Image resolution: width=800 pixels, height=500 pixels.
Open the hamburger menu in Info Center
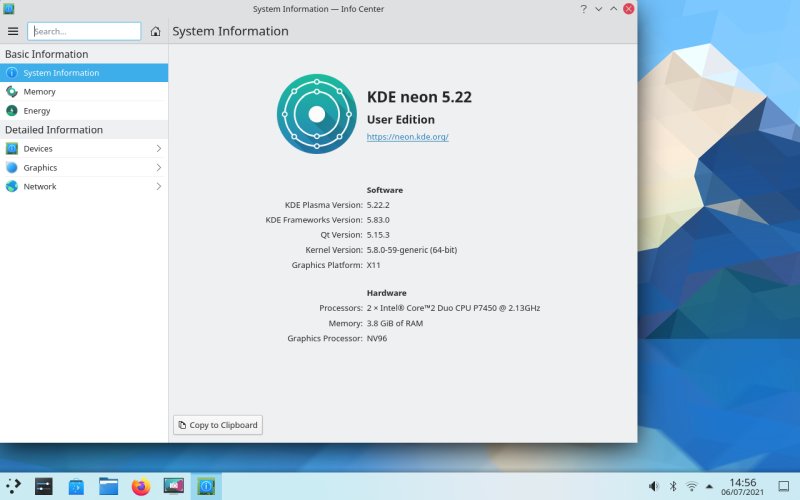(13, 32)
